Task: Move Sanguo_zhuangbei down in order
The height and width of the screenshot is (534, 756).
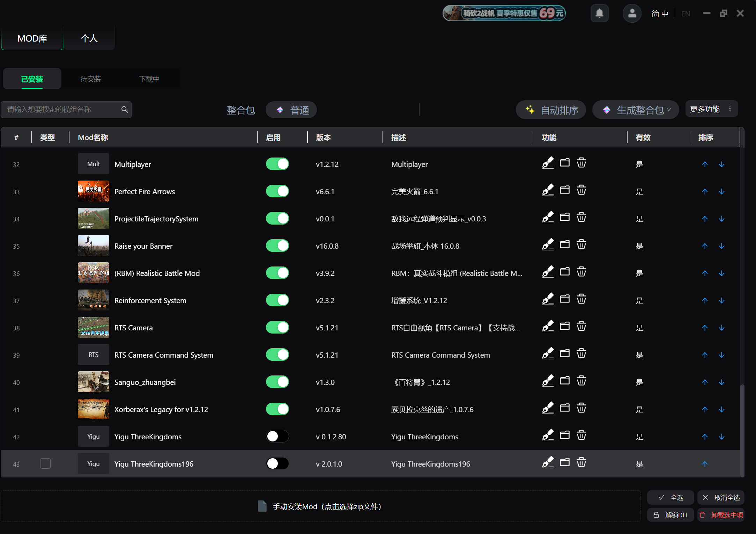Action: coord(722,382)
